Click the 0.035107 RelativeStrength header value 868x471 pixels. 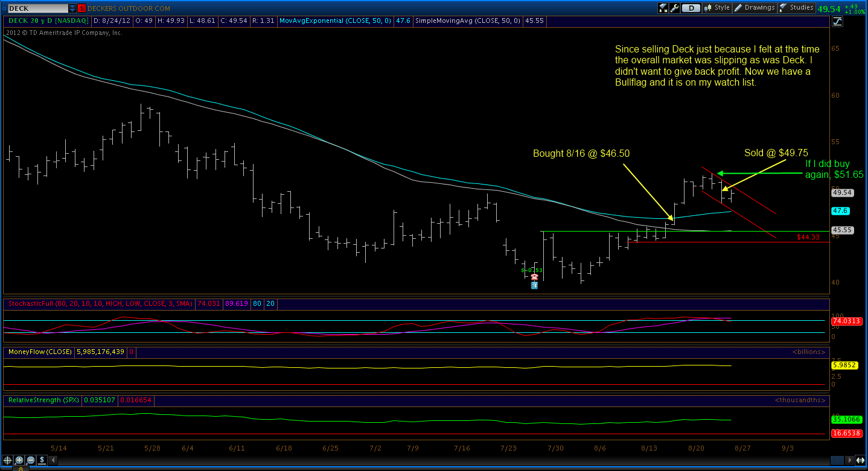(x=99, y=400)
